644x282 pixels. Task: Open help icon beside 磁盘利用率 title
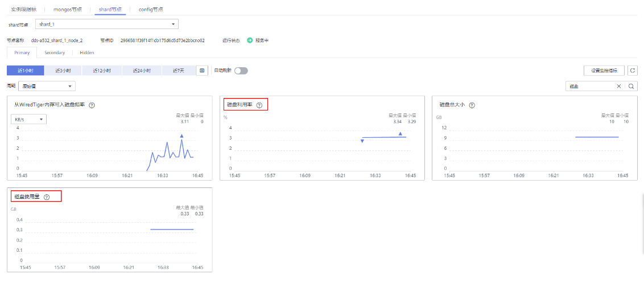click(259, 105)
